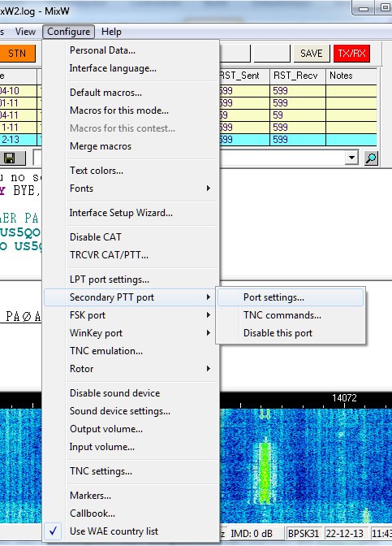392x546 pixels.
Task: Open Default macros... entry
Action: click(131, 93)
